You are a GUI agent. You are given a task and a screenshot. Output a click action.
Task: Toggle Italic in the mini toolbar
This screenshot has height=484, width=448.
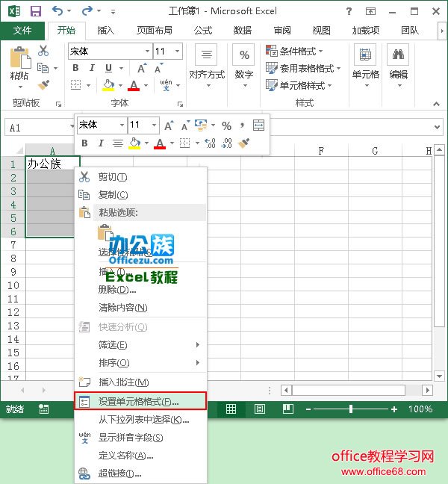click(x=101, y=143)
